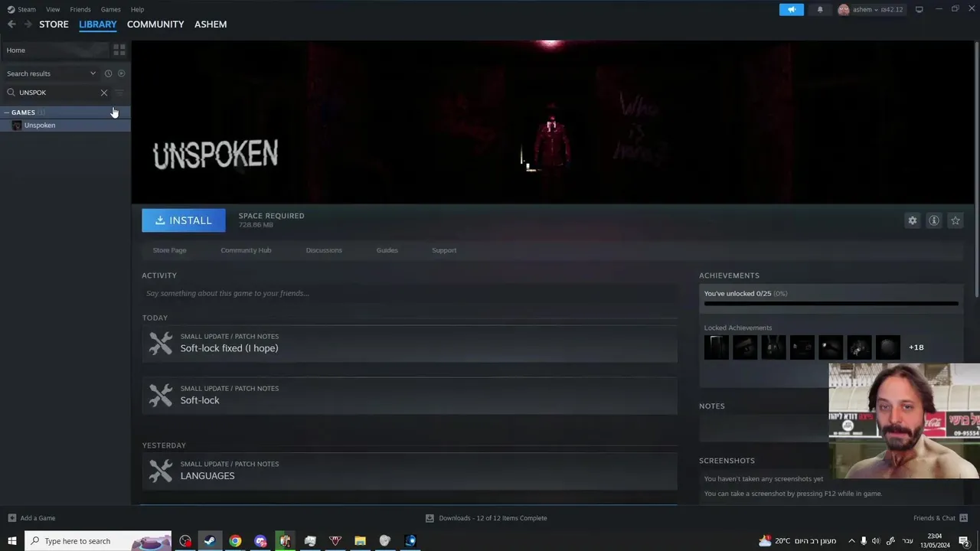Open 'Soft-lock fixed (I hope)' patch notes
980x551 pixels.
410,343
